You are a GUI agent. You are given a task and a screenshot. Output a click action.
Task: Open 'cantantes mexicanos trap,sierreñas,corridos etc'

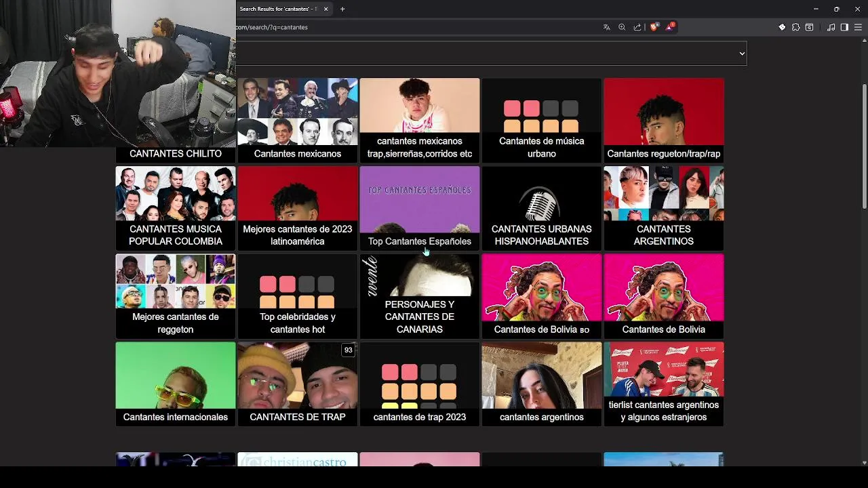420,120
